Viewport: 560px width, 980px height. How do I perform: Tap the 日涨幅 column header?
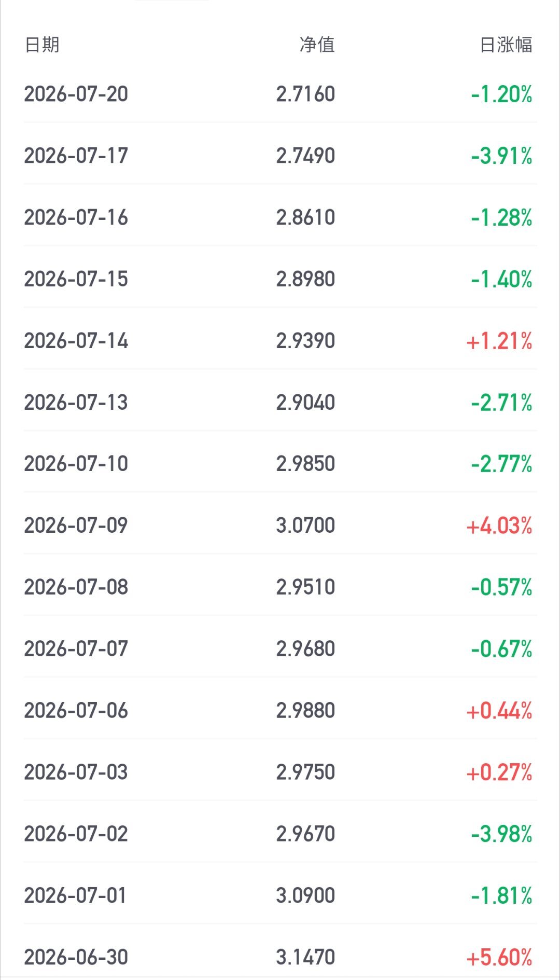[x=506, y=45]
